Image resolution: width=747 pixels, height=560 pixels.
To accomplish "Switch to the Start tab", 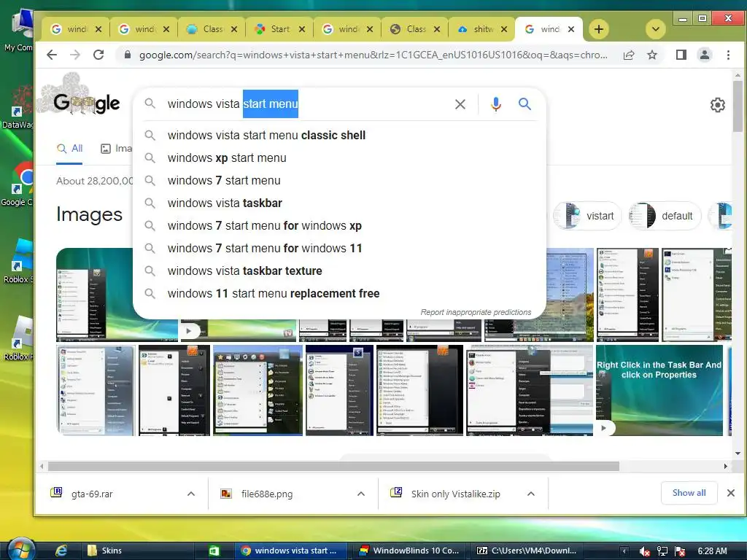I will [x=279, y=29].
